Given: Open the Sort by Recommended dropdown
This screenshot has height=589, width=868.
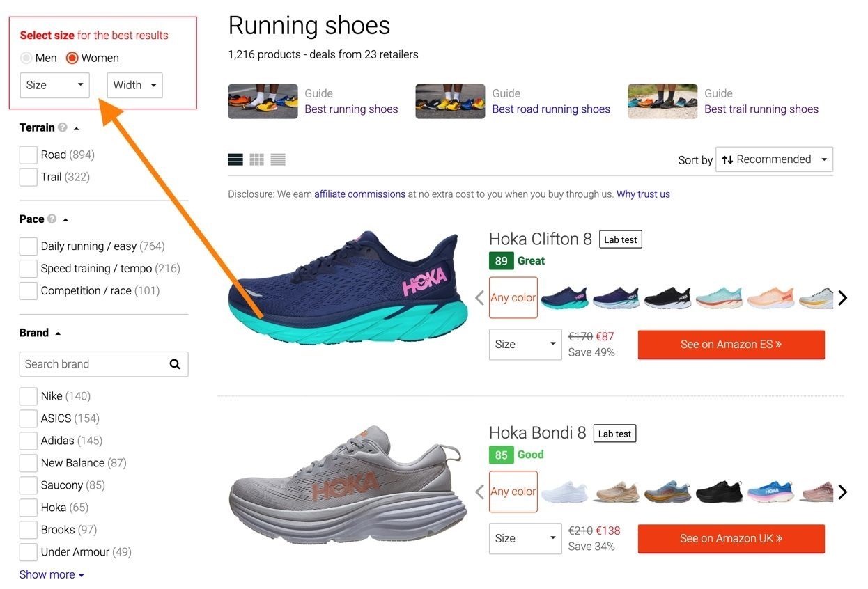Looking at the screenshot, I should click(774, 159).
